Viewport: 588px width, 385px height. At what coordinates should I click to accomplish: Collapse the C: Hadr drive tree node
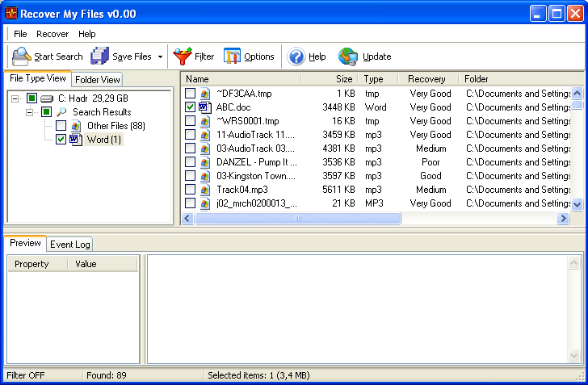[x=15, y=98]
